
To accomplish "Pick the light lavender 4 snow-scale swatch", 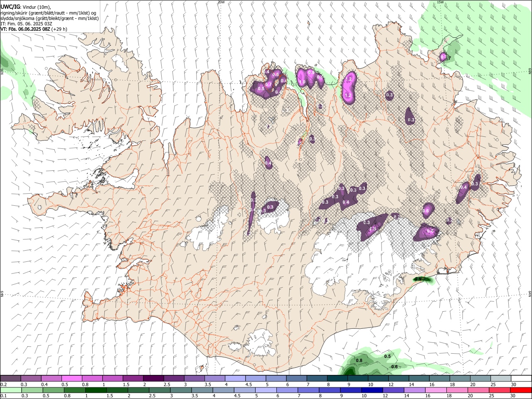I will (235, 378).
